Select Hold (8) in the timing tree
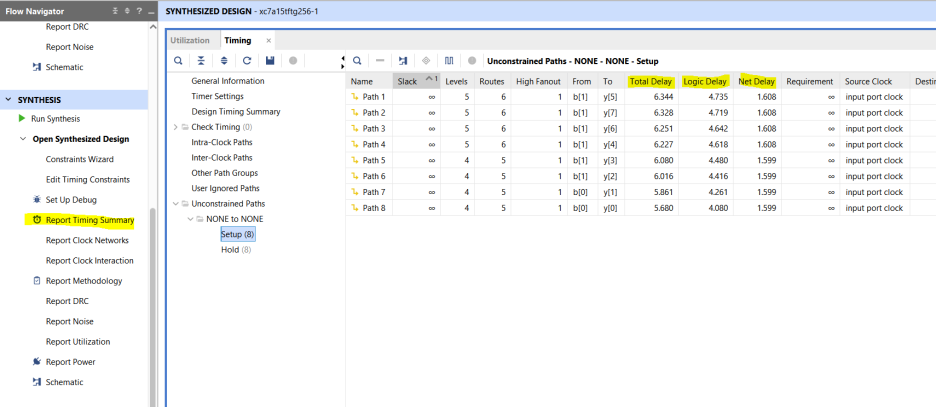 coord(236,250)
